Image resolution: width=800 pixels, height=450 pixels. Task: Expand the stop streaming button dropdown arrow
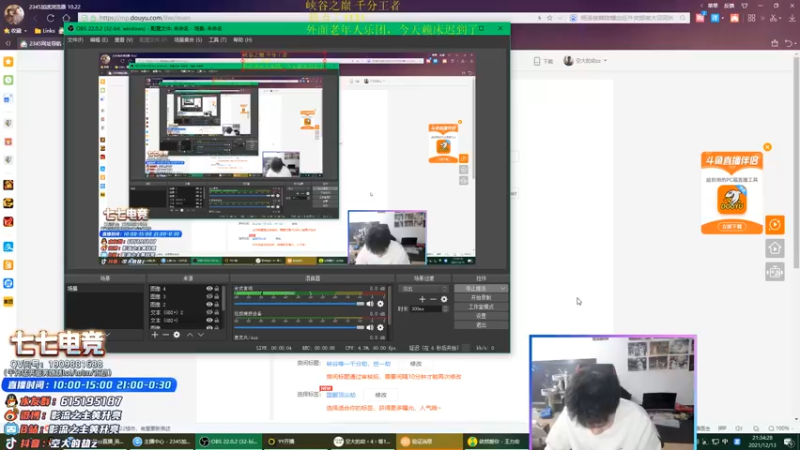[503, 288]
